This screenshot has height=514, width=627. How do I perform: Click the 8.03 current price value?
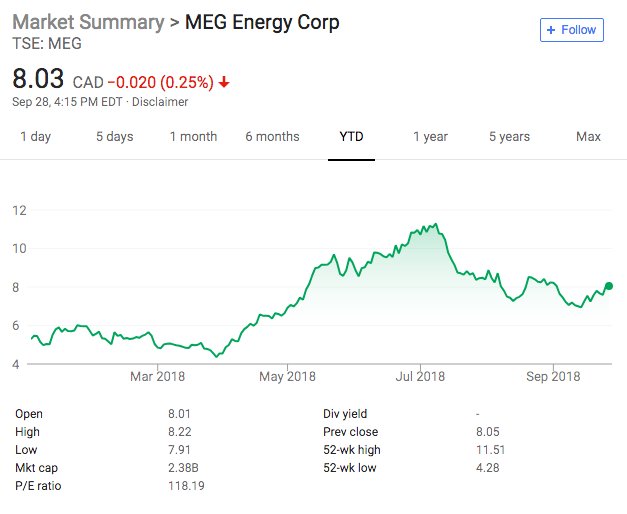point(38,78)
